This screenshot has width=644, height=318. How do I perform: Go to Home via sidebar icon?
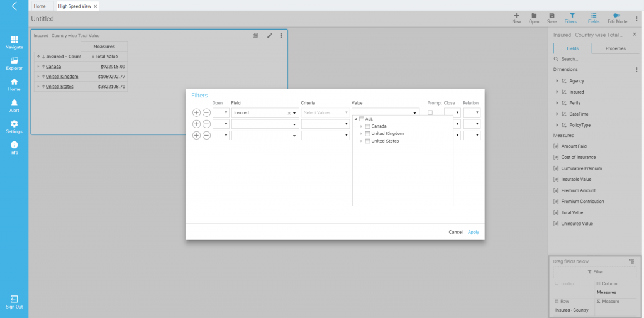click(x=14, y=82)
